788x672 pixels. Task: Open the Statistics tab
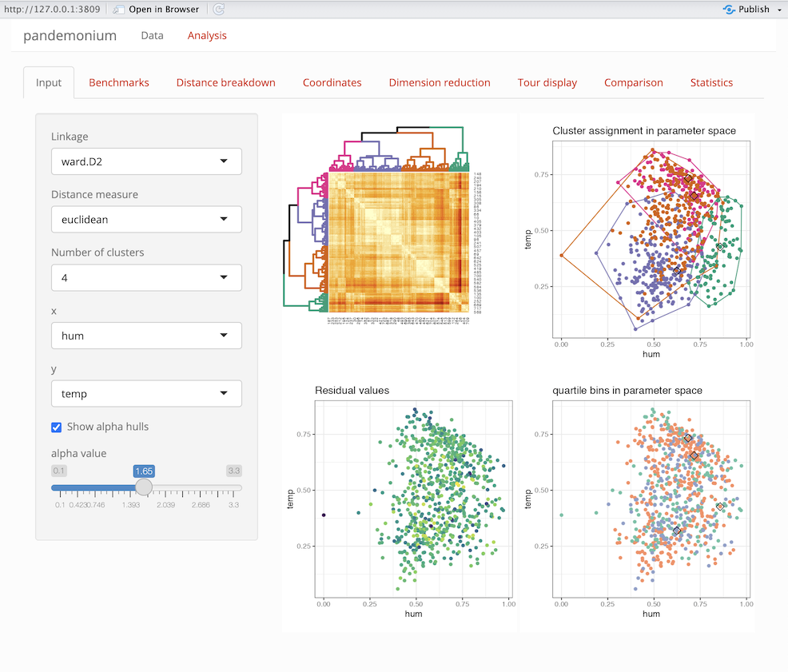pyautogui.click(x=711, y=82)
